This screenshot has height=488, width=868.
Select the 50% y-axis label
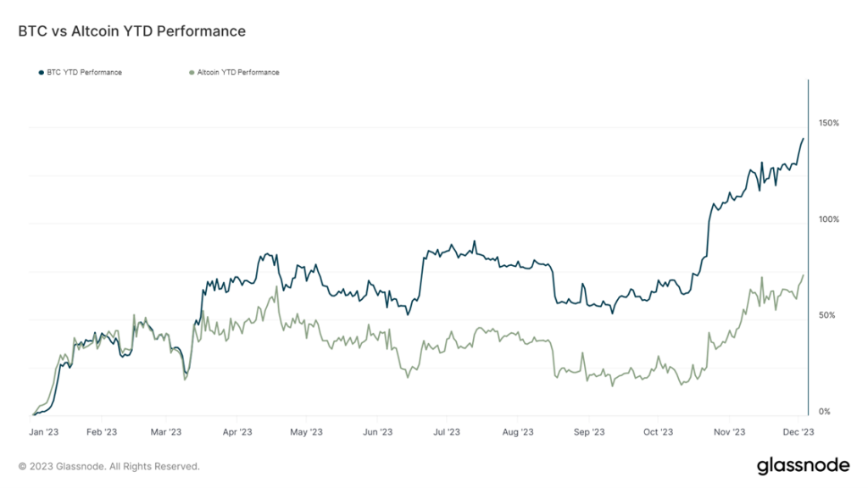tap(828, 315)
